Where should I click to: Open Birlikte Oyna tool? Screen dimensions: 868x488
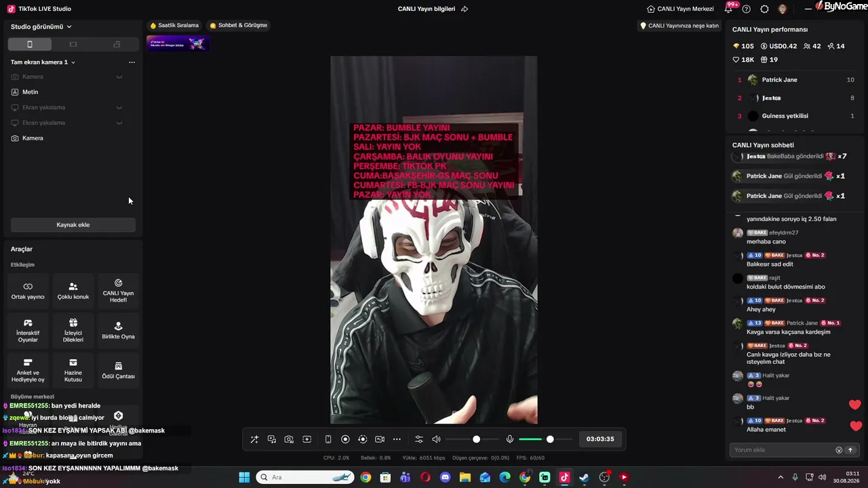[118, 331]
